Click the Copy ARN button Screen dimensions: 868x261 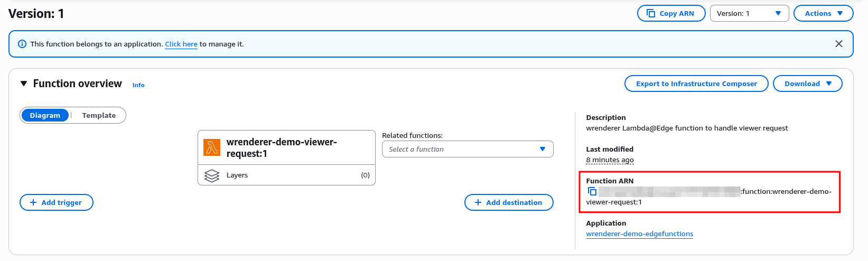click(x=671, y=13)
